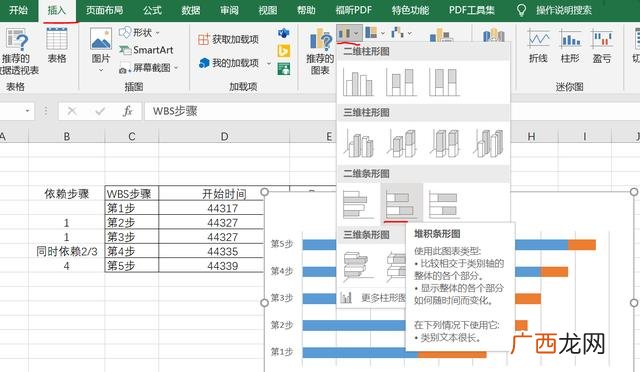
Task: Select the 开始时间 header cell
Action: 224,194
